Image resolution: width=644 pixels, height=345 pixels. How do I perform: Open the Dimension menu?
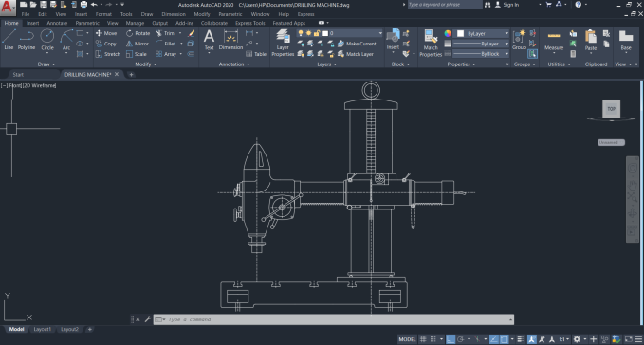[174, 14]
